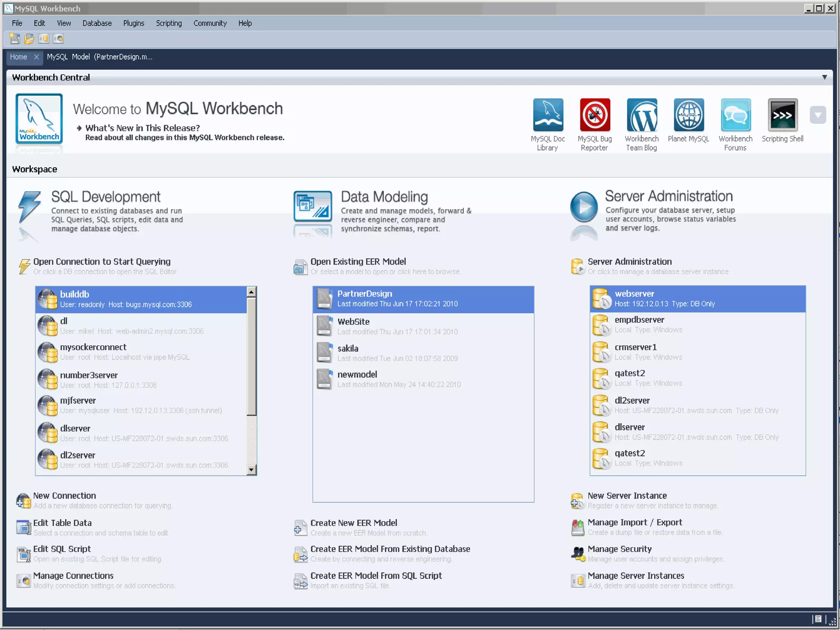The height and width of the screenshot is (630, 840).
Task: Launch the MySQL Bug Reporter icon
Action: 594,115
